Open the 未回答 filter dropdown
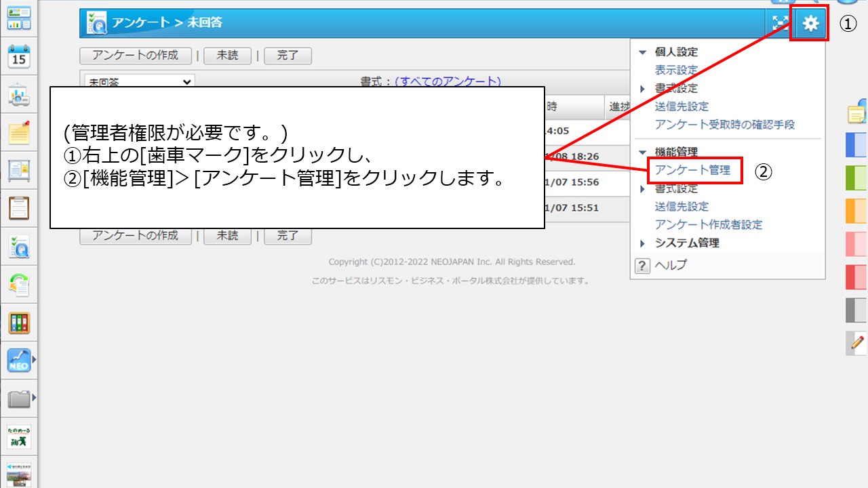 pos(140,82)
